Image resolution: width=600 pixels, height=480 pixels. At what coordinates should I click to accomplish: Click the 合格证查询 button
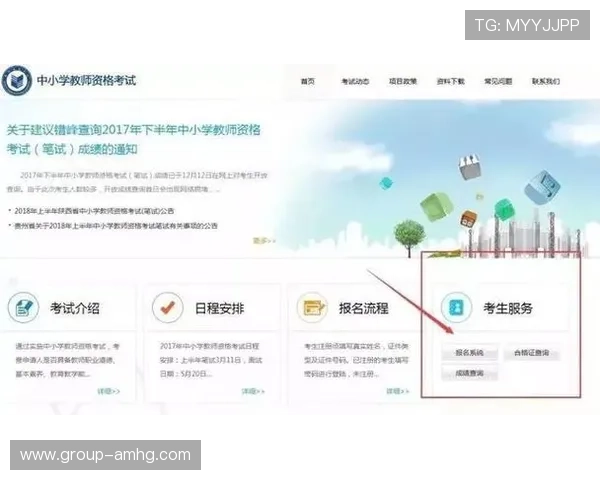tap(532, 353)
